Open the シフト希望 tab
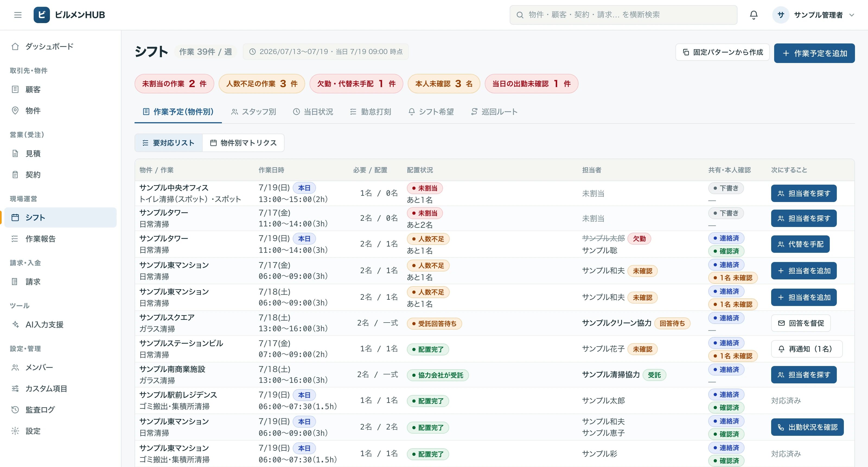The height and width of the screenshot is (467, 868). [431, 112]
